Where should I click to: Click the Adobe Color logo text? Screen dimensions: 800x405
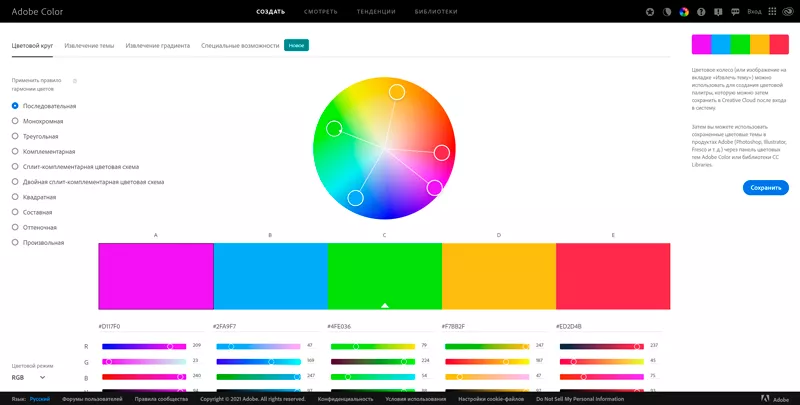(37, 12)
